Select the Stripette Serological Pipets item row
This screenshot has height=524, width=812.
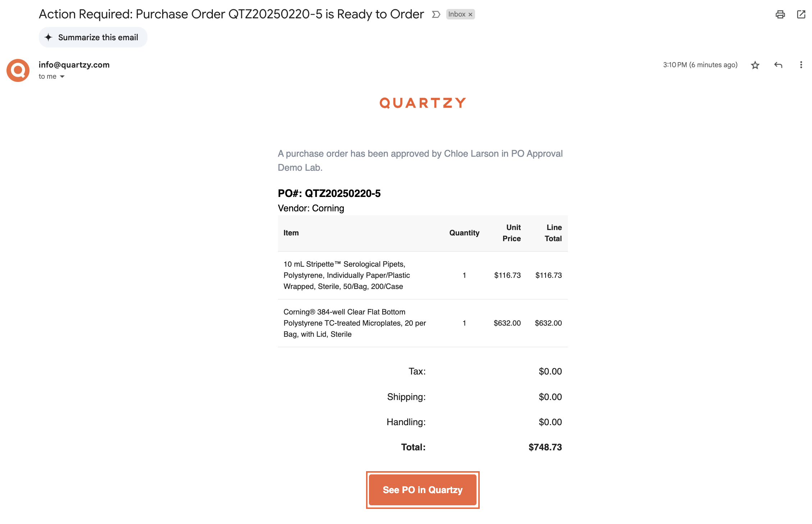[423, 275]
